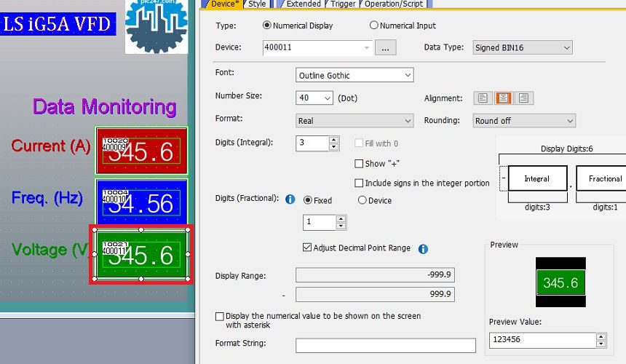Screen dimensions: 626x364
Task: Click the LS iG5A VFD title label
Action: point(58,24)
